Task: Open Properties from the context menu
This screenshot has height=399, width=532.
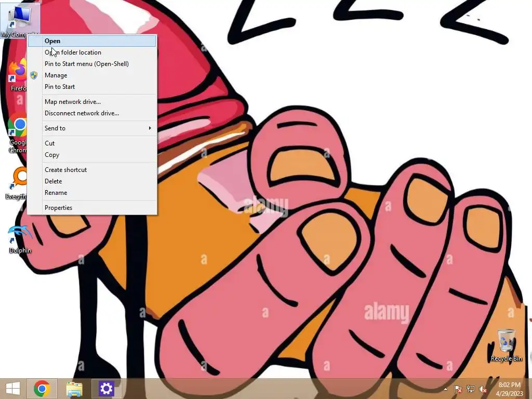Action: pyautogui.click(x=92, y=208)
